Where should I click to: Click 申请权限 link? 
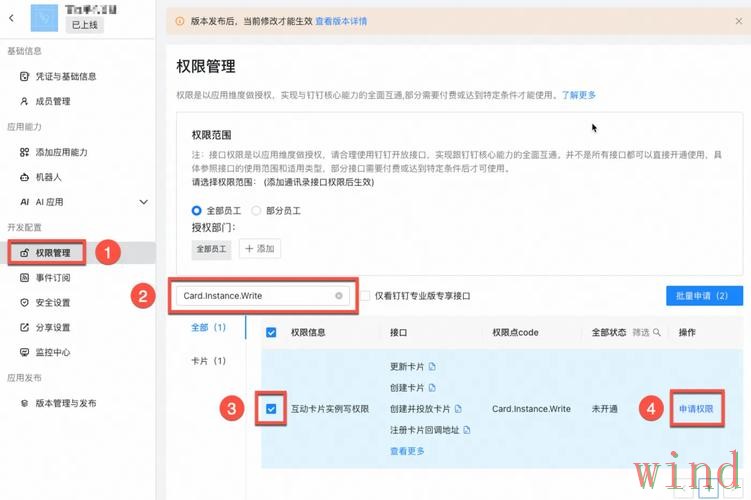tap(696, 409)
